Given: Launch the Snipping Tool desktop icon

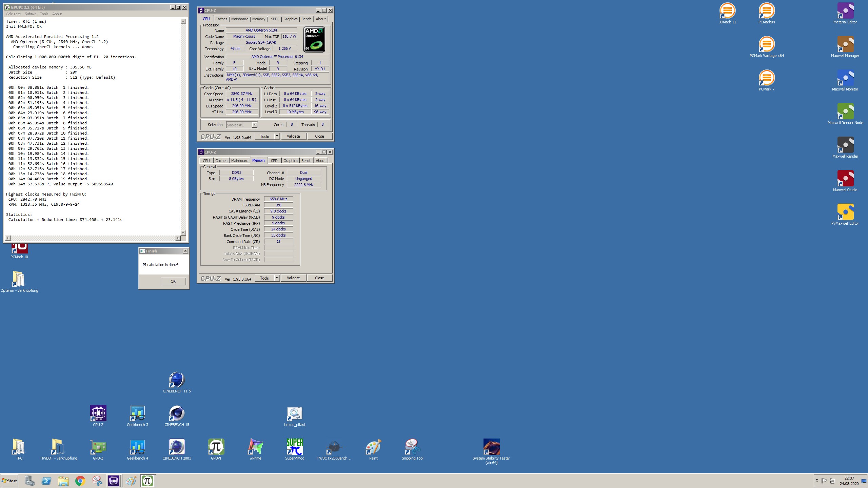Looking at the screenshot, I should (x=413, y=449).
